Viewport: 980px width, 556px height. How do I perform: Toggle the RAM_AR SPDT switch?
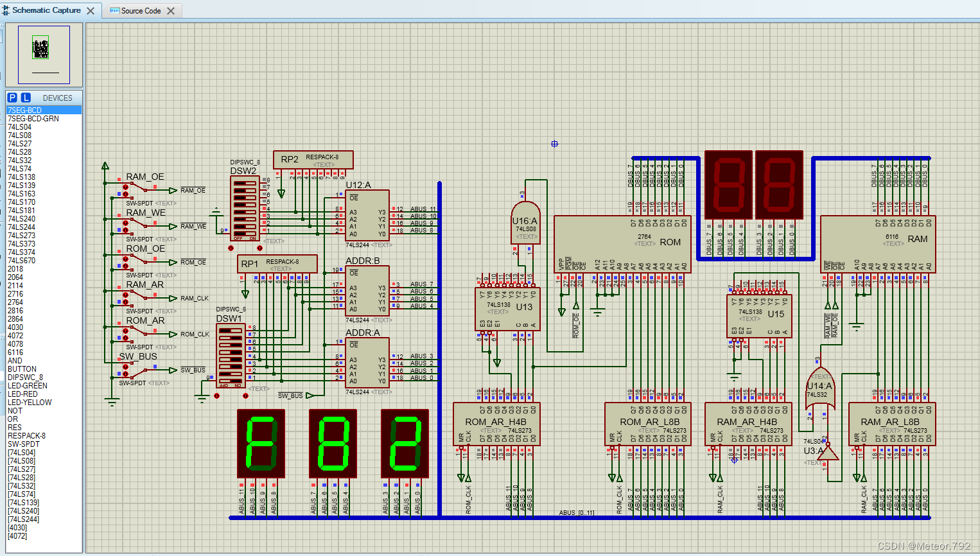(138, 297)
